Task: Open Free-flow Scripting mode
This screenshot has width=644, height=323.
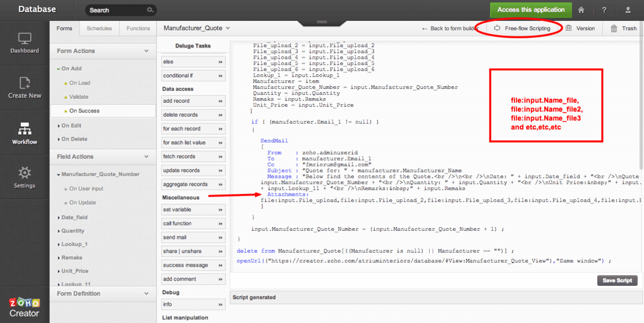Action: pos(523,28)
